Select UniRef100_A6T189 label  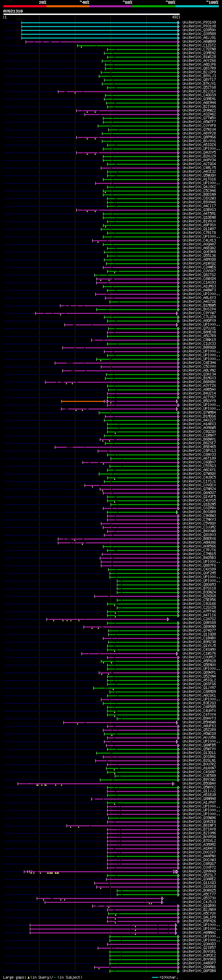[199, 459]
